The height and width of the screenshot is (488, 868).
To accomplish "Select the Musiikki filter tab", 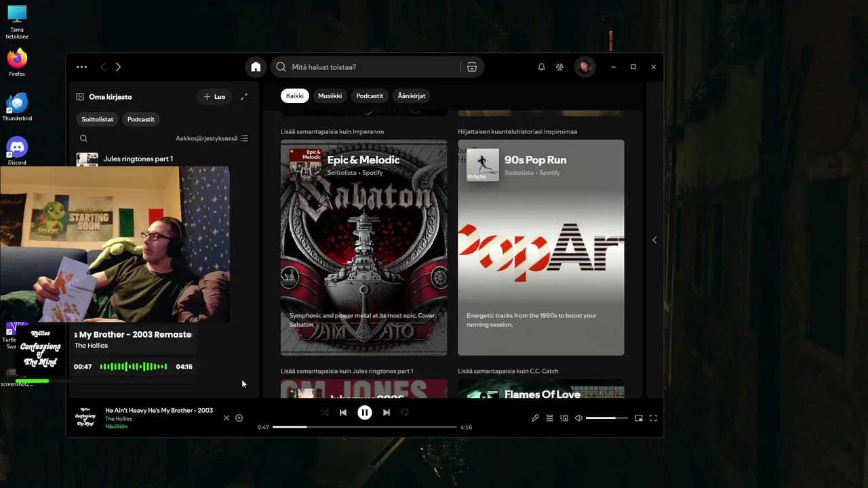I will coord(330,96).
